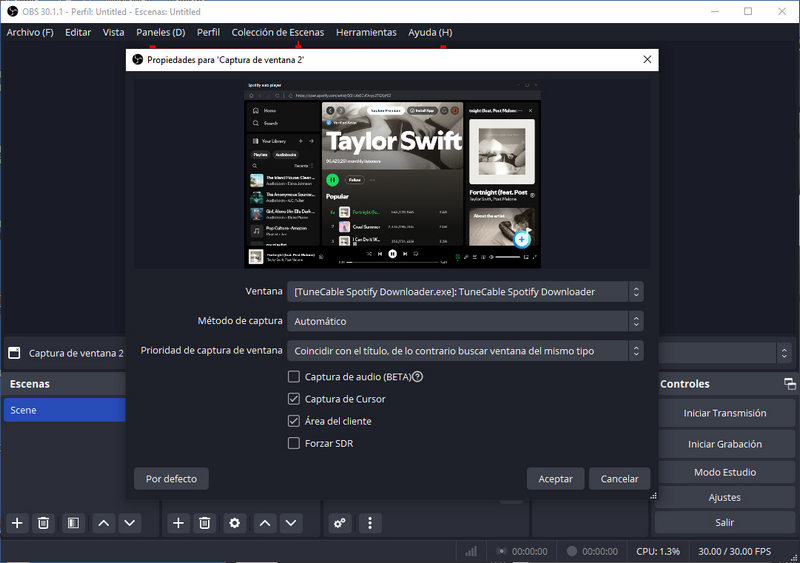This screenshot has height=563, width=800.
Task: Click Iniciar Transmisión button
Action: coord(724,413)
